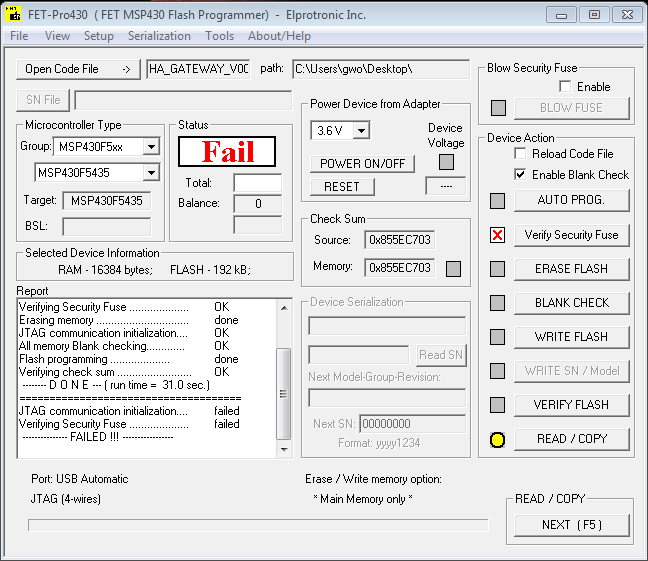The image size is (648, 561).
Task: Click the Check Sum Memory value field
Action: [400, 268]
